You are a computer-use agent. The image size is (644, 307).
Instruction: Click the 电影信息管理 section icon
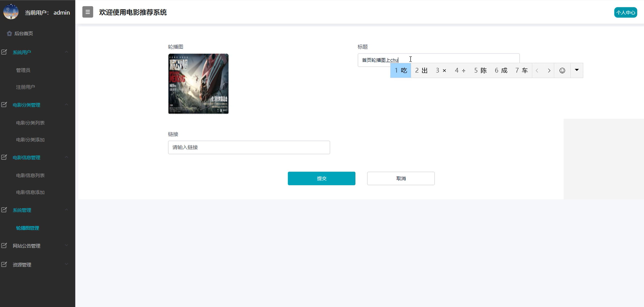click(x=4, y=157)
